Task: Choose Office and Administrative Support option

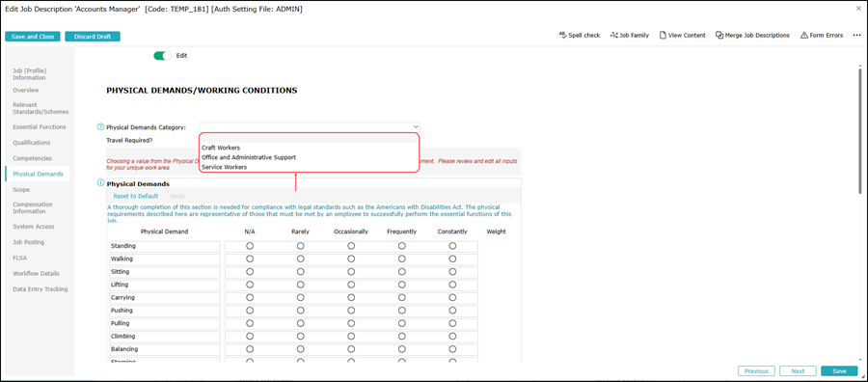Action: [x=249, y=157]
